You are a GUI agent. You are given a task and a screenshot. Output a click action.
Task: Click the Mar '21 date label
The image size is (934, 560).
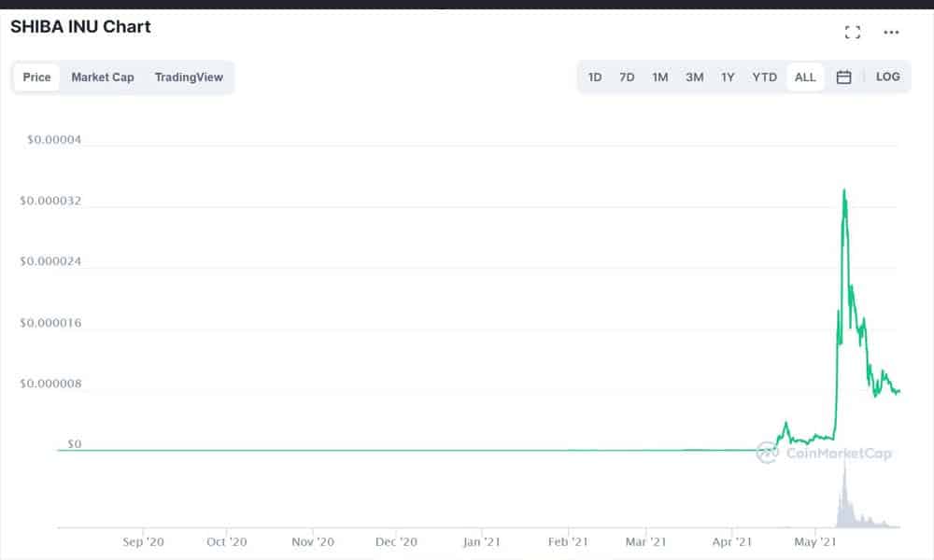click(645, 542)
